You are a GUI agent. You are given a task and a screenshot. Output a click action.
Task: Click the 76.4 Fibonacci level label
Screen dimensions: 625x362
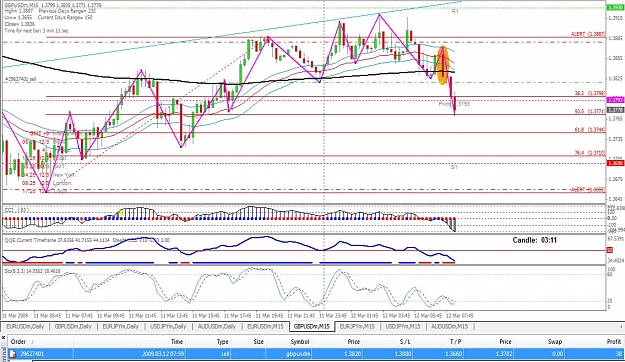pos(590,153)
